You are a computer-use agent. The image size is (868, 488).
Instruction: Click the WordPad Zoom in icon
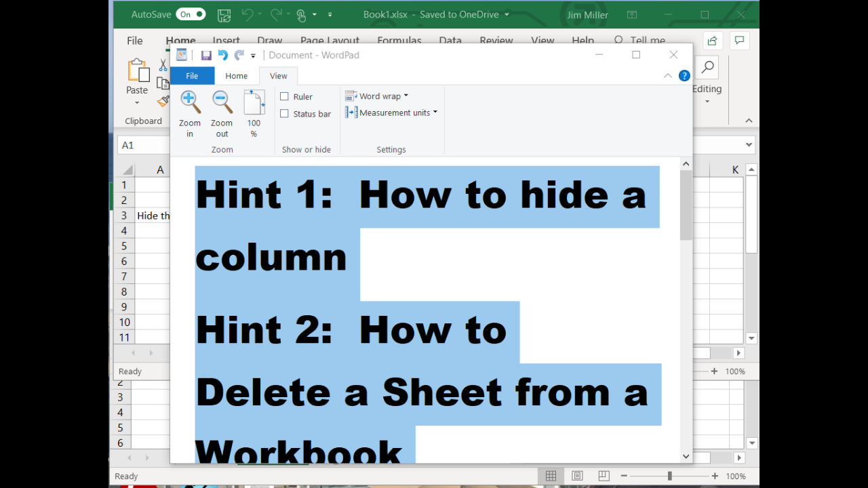point(190,102)
